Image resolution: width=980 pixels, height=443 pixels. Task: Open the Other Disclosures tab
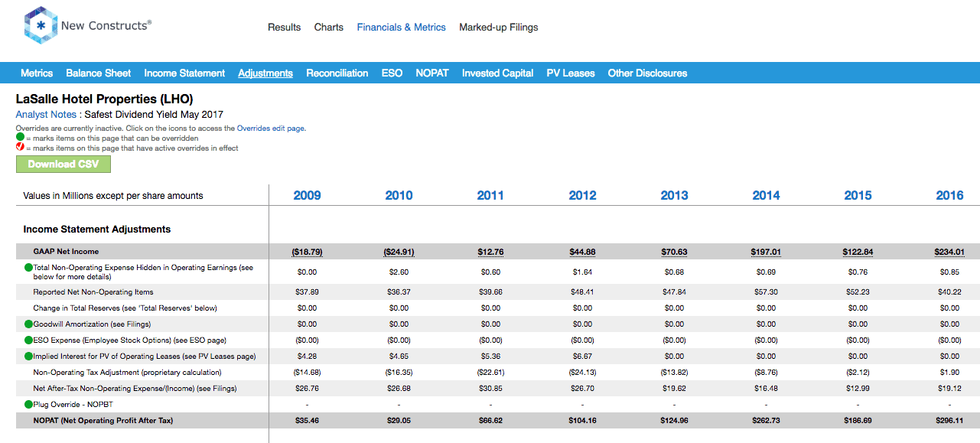point(647,73)
